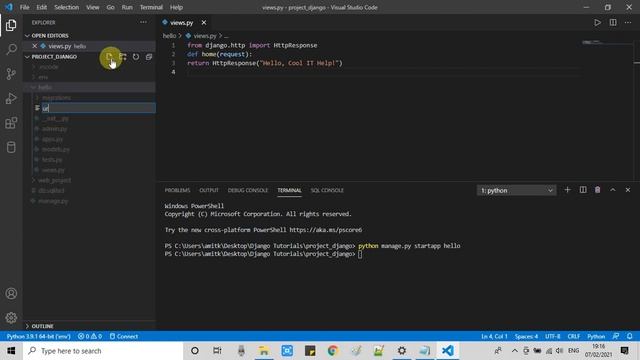Click Connect in the status bar
This screenshot has height=360, width=640.
(124, 336)
